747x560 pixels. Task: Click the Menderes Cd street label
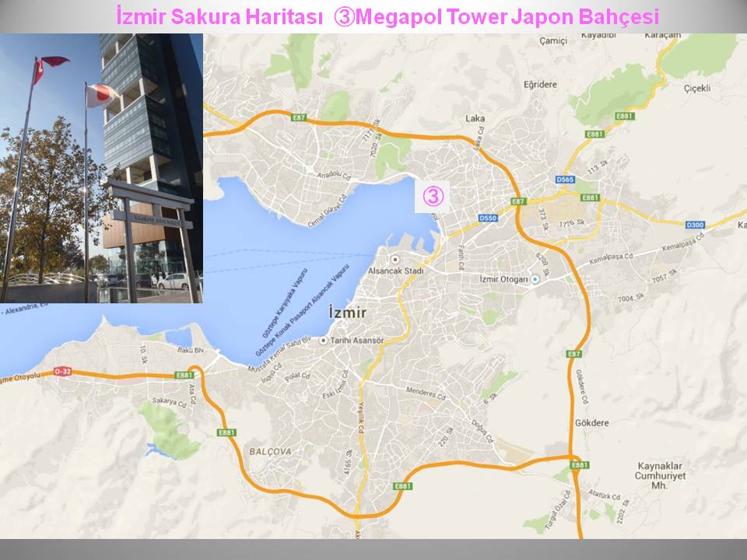426,394
